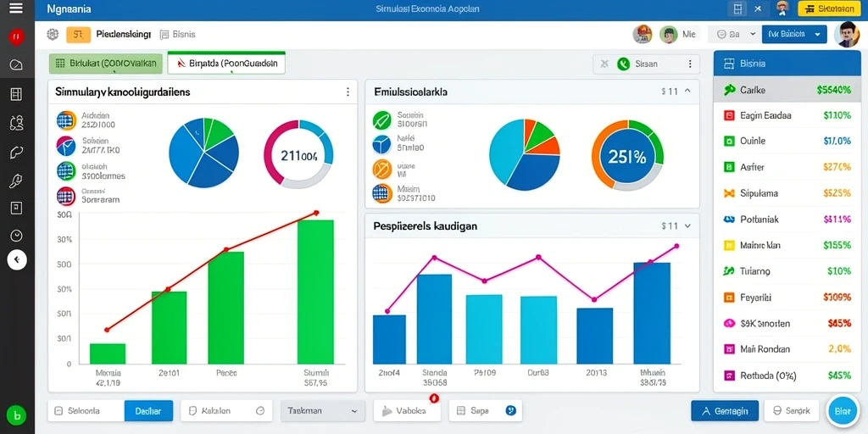This screenshot has width=868, height=434.
Task: Collapse sidebar with white back arrow circle
Action: [x=17, y=259]
